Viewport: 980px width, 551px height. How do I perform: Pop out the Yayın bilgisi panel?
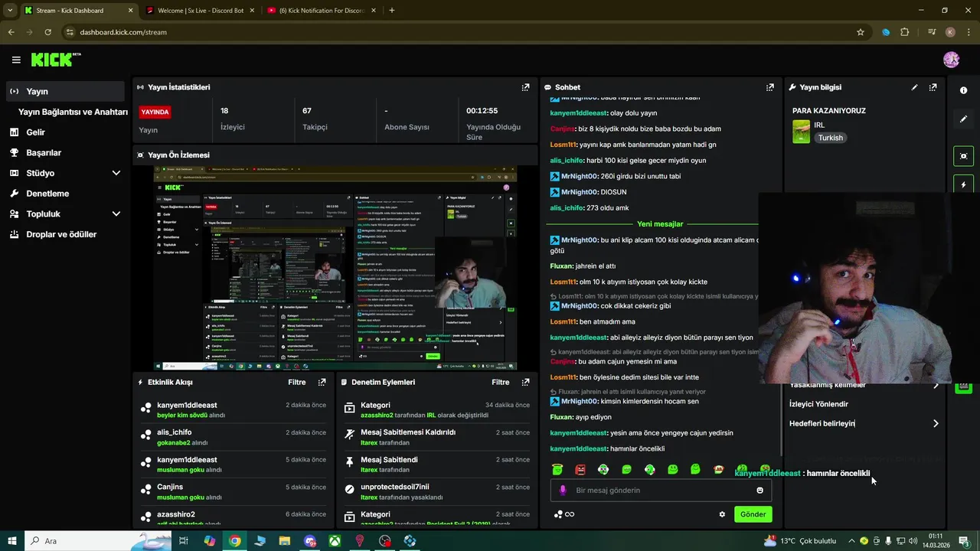[x=933, y=87]
